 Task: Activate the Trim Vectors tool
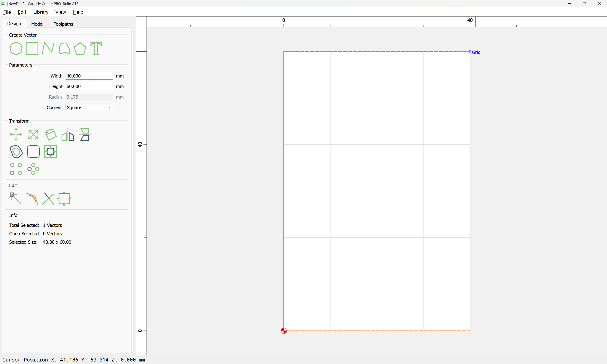(32, 199)
